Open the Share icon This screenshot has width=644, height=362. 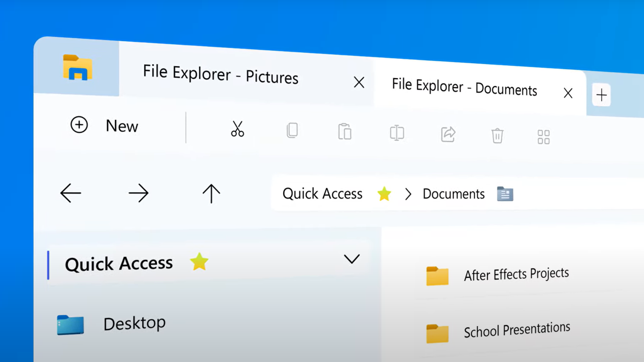click(x=448, y=135)
